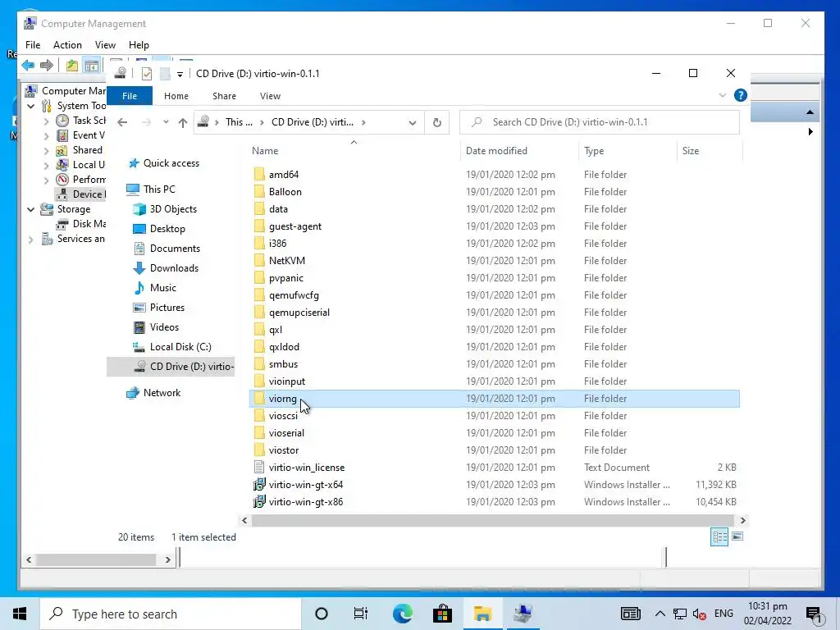Open Customize Quick Access Toolbar dropdown
840x630 pixels.
pos(180,74)
